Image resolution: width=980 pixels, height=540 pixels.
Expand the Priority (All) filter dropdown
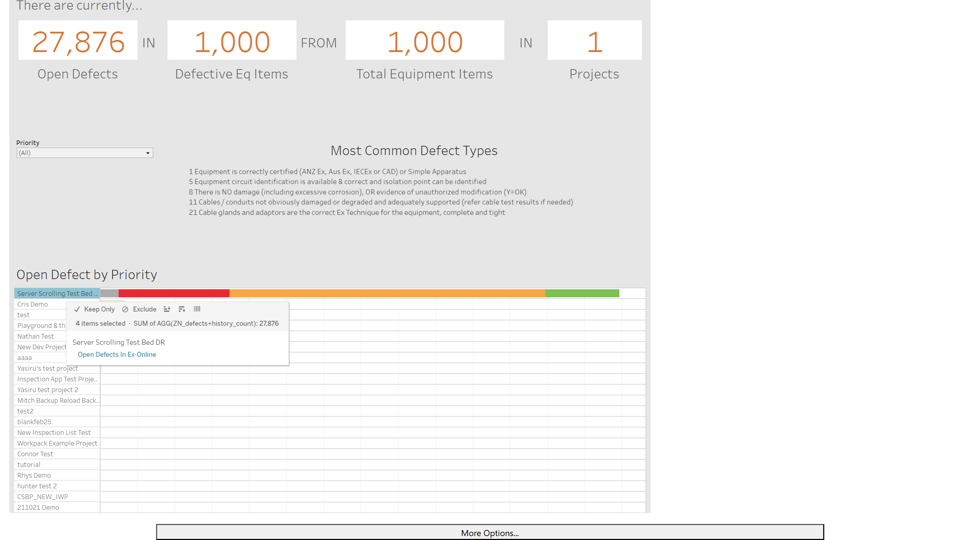pyautogui.click(x=84, y=153)
